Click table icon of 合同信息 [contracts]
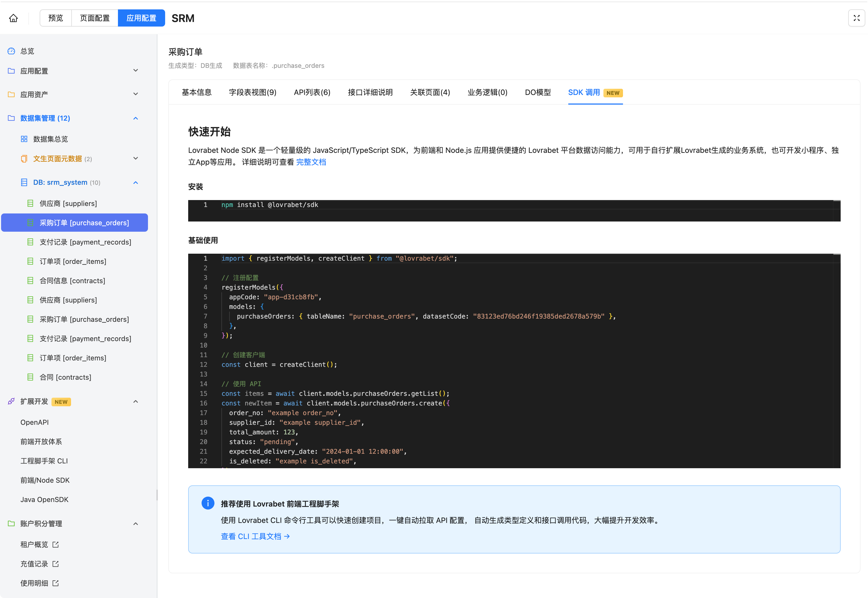Image resolution: width=868 pixels, height=598 pixels. (30, 281)
